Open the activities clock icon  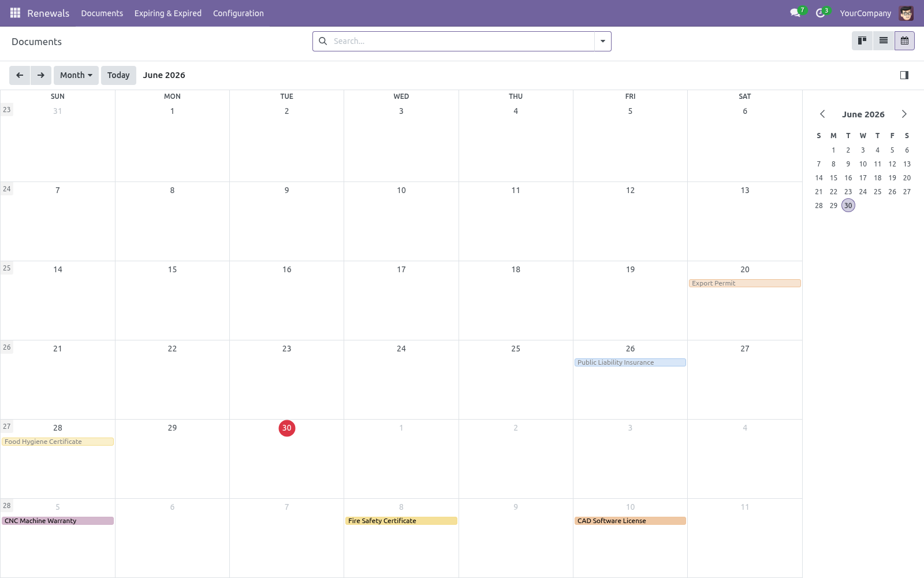[x=821, y=13]
